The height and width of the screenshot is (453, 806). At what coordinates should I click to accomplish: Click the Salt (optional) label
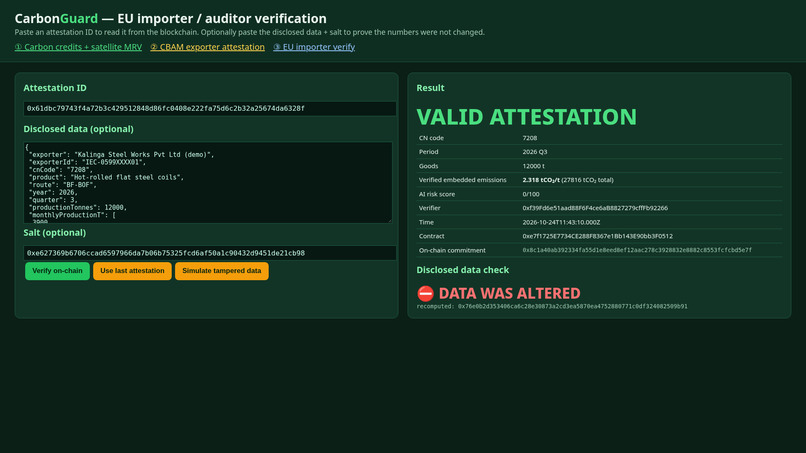point(54,232)
